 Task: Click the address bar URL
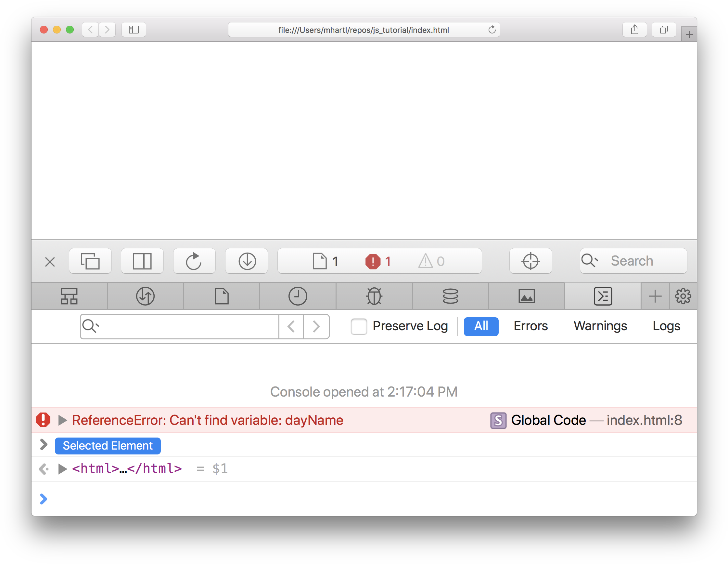coord(364,30)
